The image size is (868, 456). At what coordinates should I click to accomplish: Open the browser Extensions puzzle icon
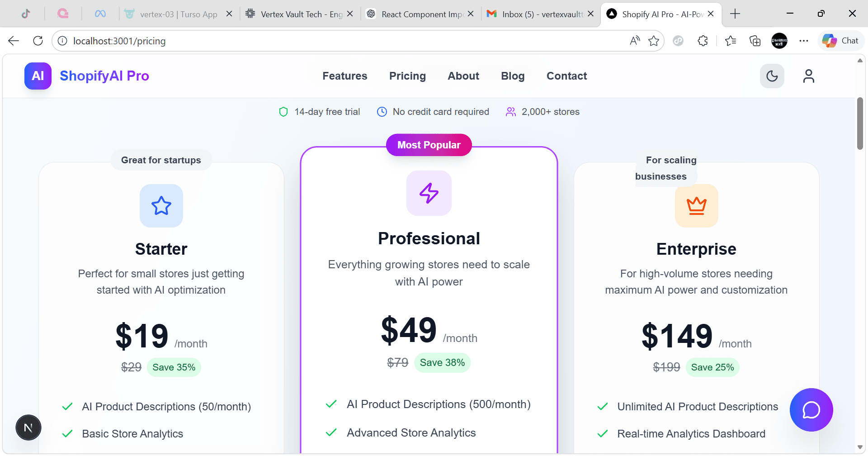703,41
